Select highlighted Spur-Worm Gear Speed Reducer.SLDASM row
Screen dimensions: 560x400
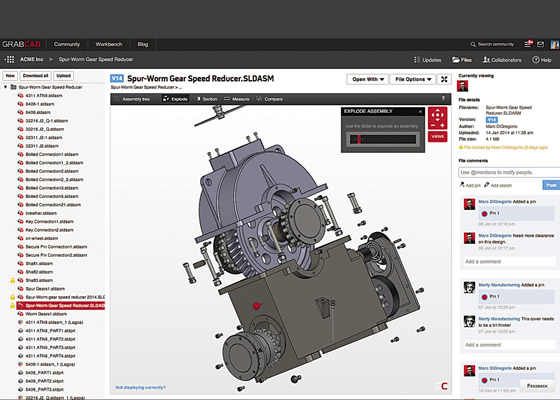click(x=60, y=306)
